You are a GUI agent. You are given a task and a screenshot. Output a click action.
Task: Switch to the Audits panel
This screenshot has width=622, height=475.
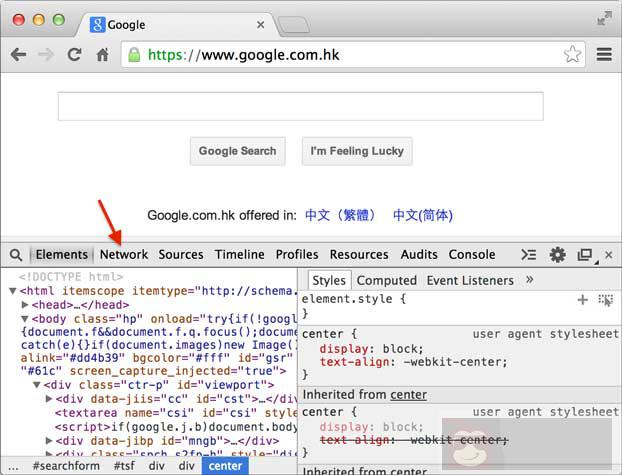click(419, 254)
